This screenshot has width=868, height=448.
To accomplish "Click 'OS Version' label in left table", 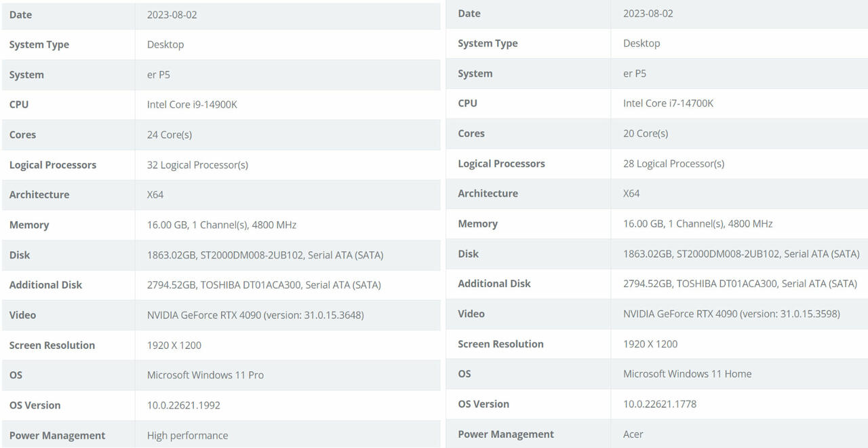I will [x=35, y=405].
